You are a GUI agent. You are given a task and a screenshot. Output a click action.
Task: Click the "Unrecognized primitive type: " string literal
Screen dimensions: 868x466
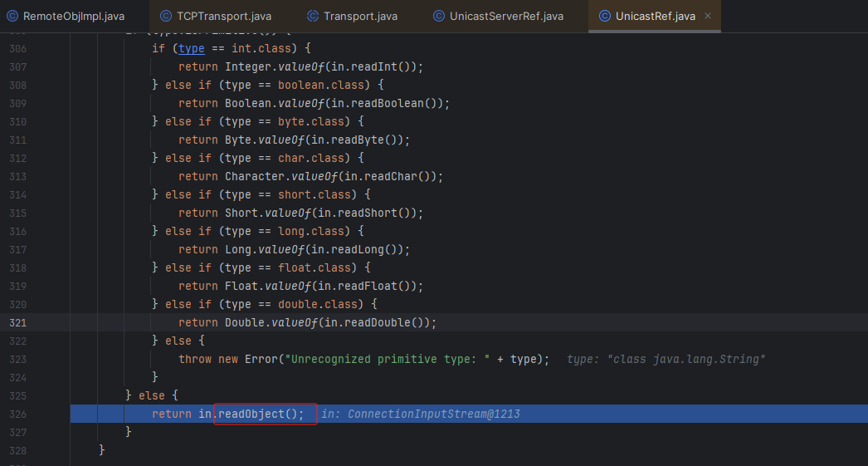coord(389,359)
